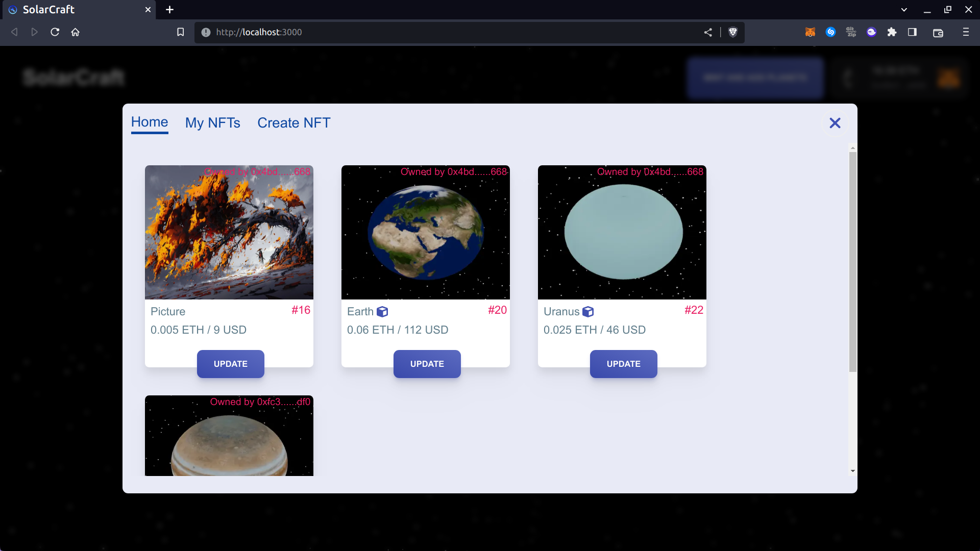Click the Brave Shields lion icon
This screenshot has width=980, height=551.
[733, 32]
